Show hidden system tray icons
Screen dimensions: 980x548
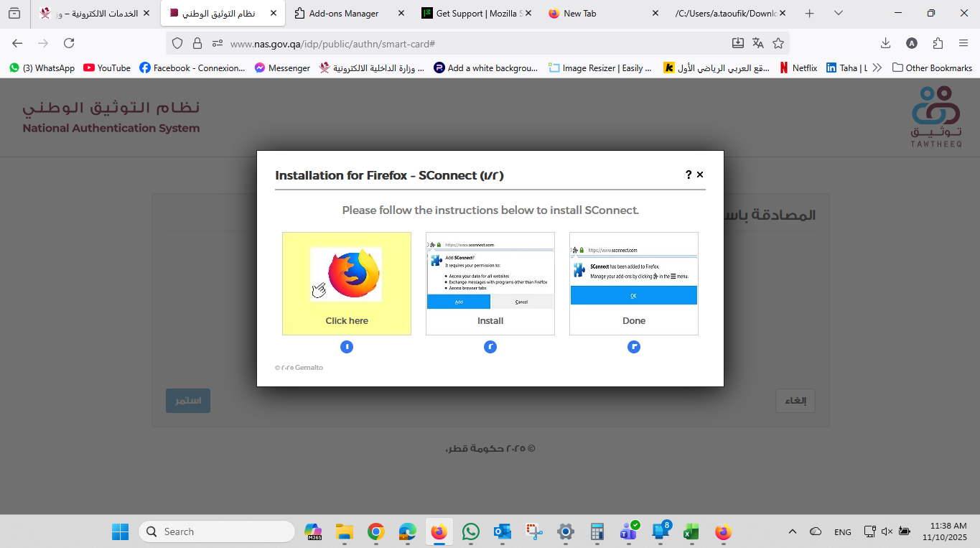point(793,531)
